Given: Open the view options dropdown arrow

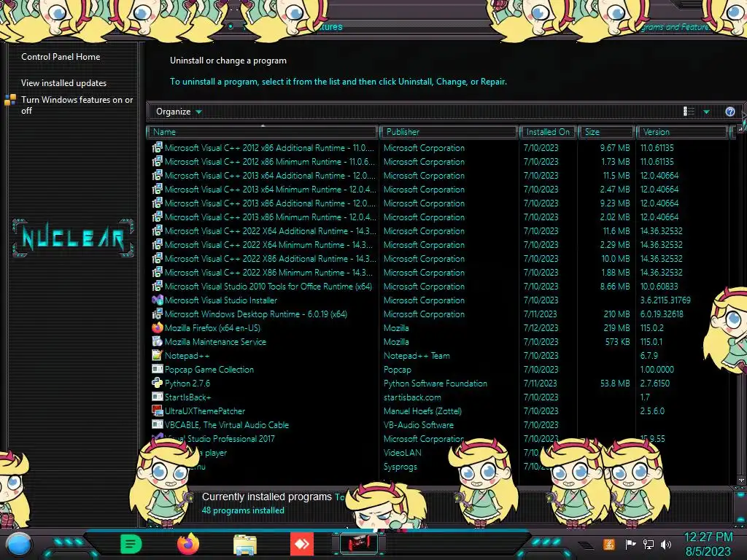Looking at the screenshot, I should [706, 112].
